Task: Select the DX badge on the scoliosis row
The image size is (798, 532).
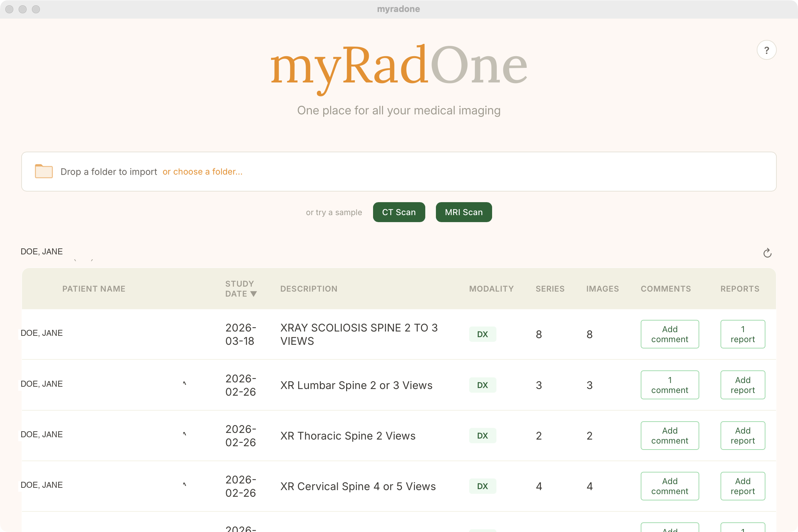Action: coord(482,334)
